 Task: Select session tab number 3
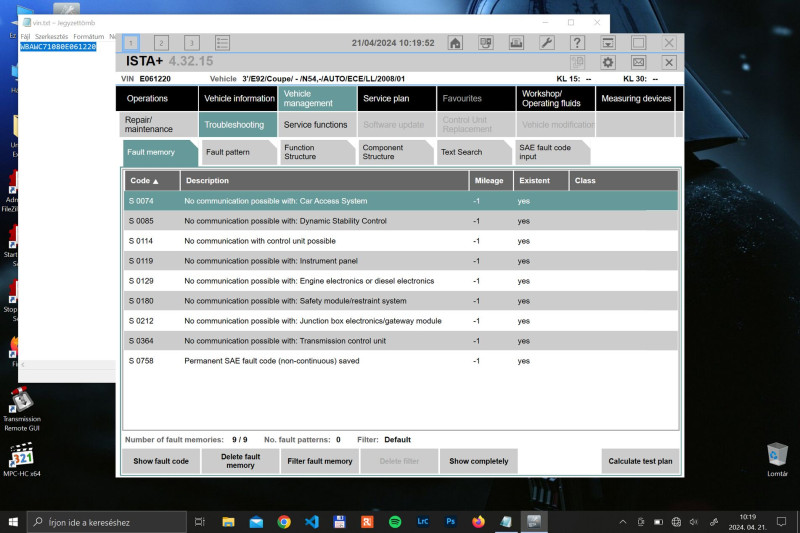(192, 43)
